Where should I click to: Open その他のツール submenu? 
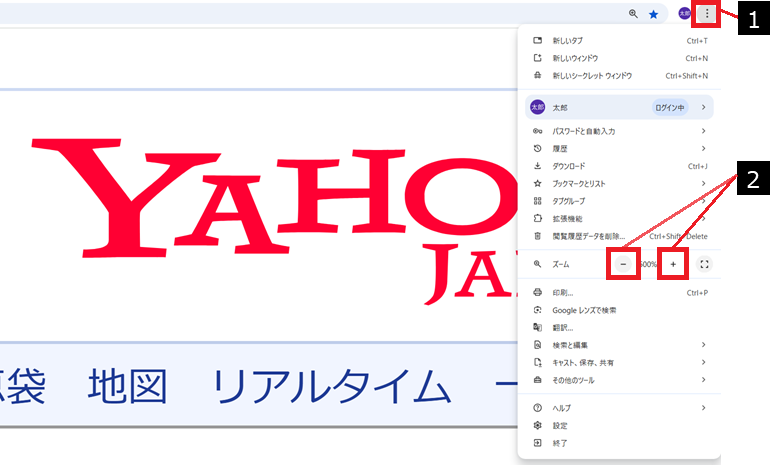[620, 380]
